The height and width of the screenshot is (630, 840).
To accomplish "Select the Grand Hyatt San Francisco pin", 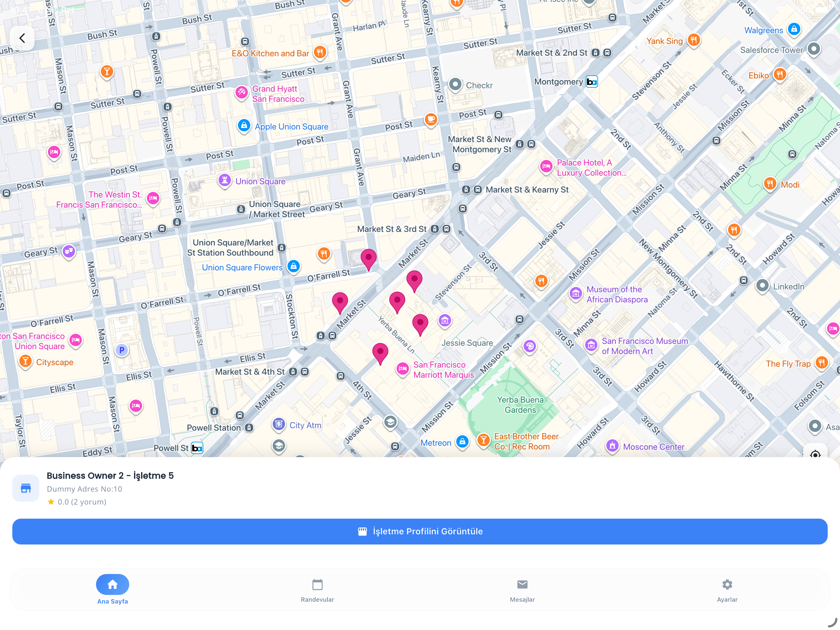I will coord(242,92).
